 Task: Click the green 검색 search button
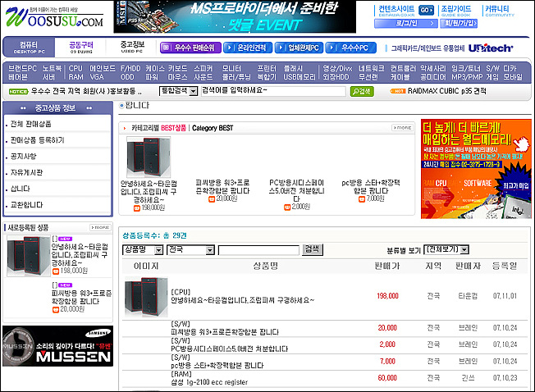point(362,91)
